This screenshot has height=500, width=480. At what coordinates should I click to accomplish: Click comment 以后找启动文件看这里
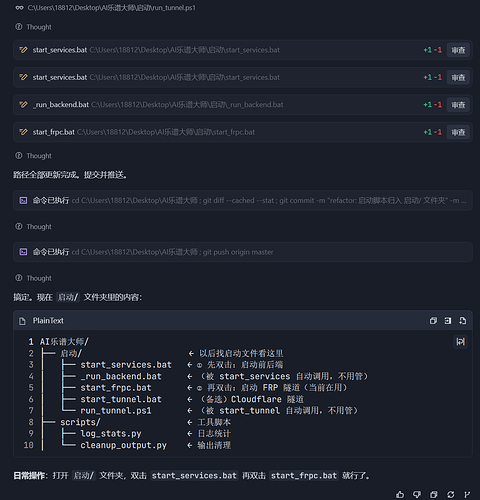[x=241, y=353]
